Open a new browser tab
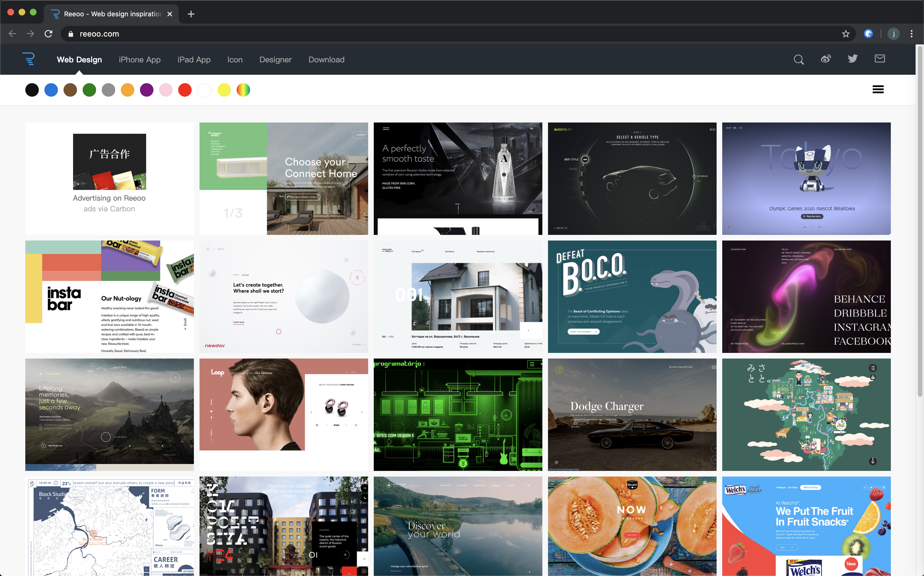The height and width of the screenshot is (576, 924). click(x=191, y=14)
